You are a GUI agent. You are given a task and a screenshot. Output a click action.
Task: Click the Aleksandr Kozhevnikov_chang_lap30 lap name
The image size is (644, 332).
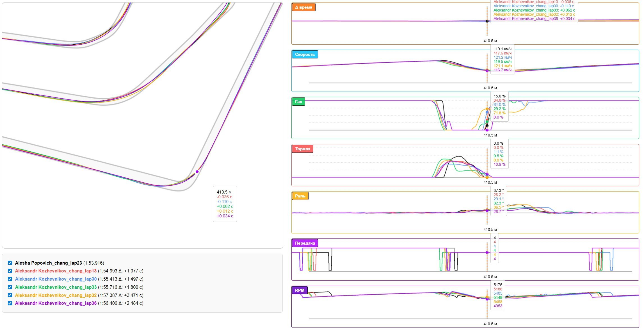tap(56, 279)
